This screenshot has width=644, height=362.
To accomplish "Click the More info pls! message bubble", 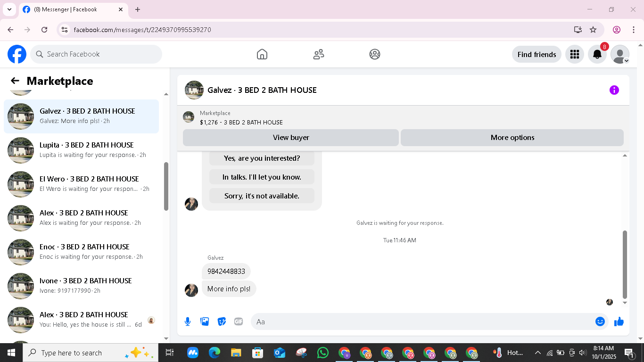I will [229, 289].
